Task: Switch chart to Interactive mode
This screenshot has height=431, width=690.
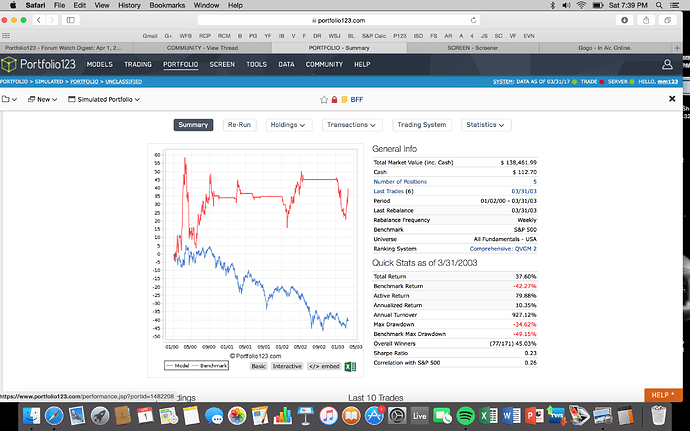Action: coord(289,367)
